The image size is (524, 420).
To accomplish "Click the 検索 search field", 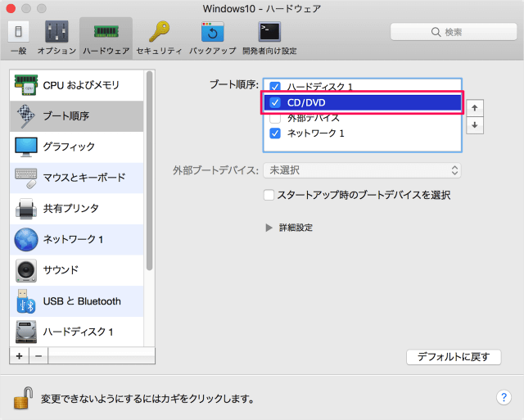I will coord(452,32).
